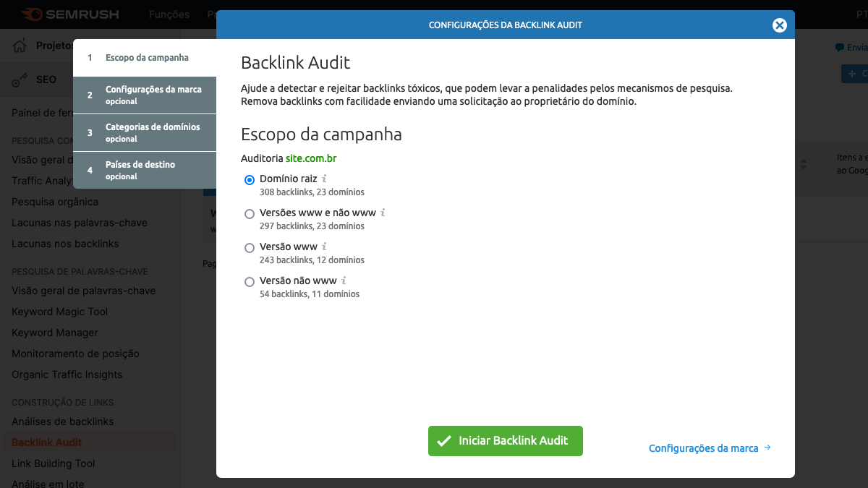The height and width of the screenshot is (488, 868).
Task: Click the SEO key icon in sidebar
Action: [x=20, y=80]
